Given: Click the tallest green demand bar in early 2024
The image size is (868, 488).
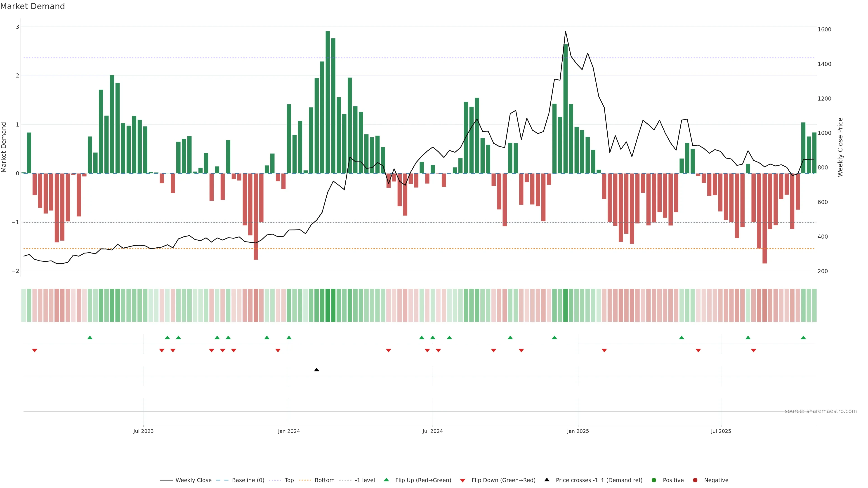Looking at the screenshot, I should (328, 101).
